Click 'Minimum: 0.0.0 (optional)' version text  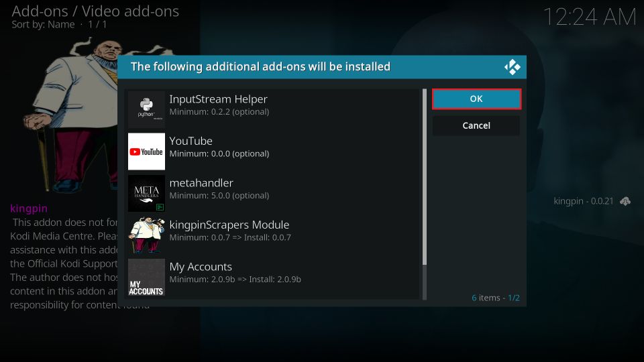pos(219,154)
